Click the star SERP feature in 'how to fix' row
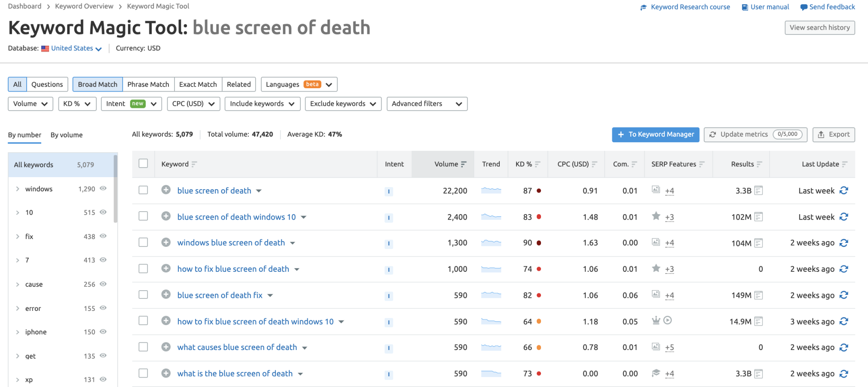The image size is (868, 387). pyautogui.click(x=656, y=268)
